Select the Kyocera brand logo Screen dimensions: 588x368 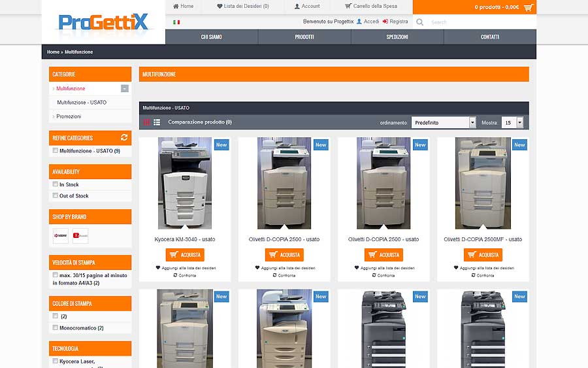[60, 235]
